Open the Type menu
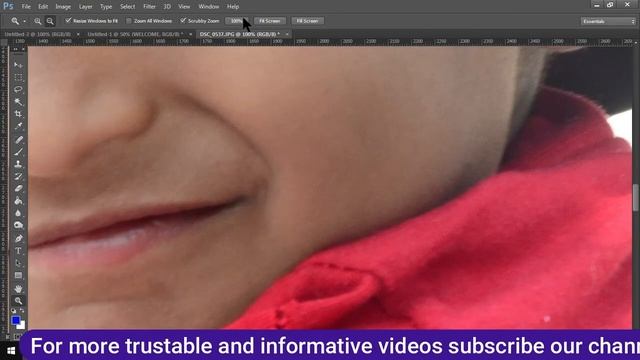Screen dimensions: 640x360 (106, 7)
